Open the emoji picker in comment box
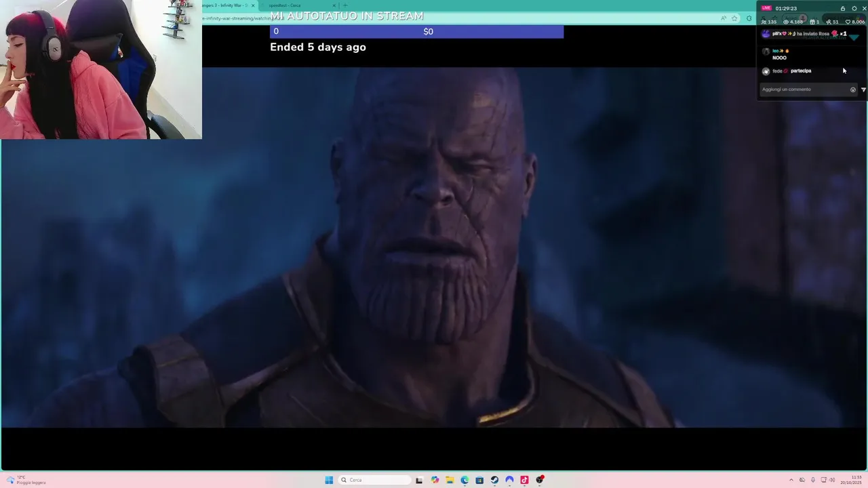Image resolution: width=868 pixels, height=488 pixels. tap(853, 89)
